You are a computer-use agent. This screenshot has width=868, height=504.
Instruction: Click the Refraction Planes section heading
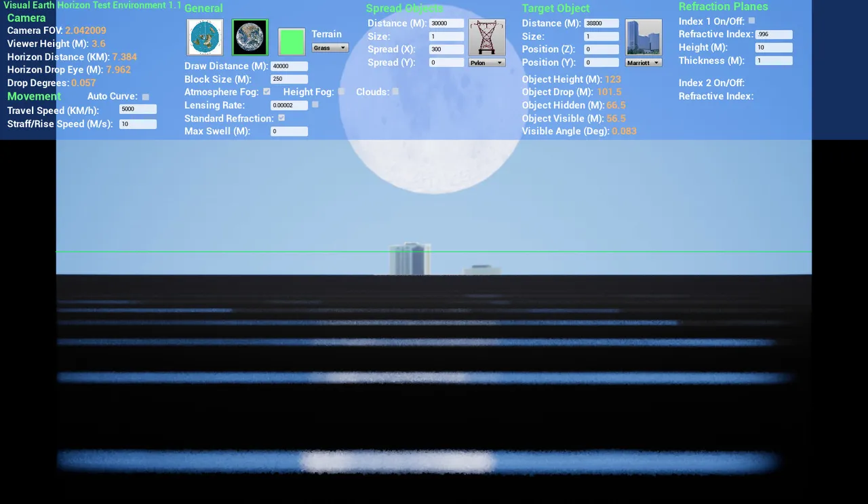pyautogui.click(x=724, y=6)
